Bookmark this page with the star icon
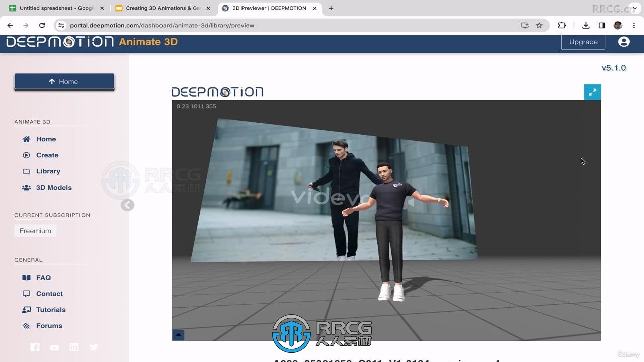The image size is (644, 362). (x=539, y=25)
